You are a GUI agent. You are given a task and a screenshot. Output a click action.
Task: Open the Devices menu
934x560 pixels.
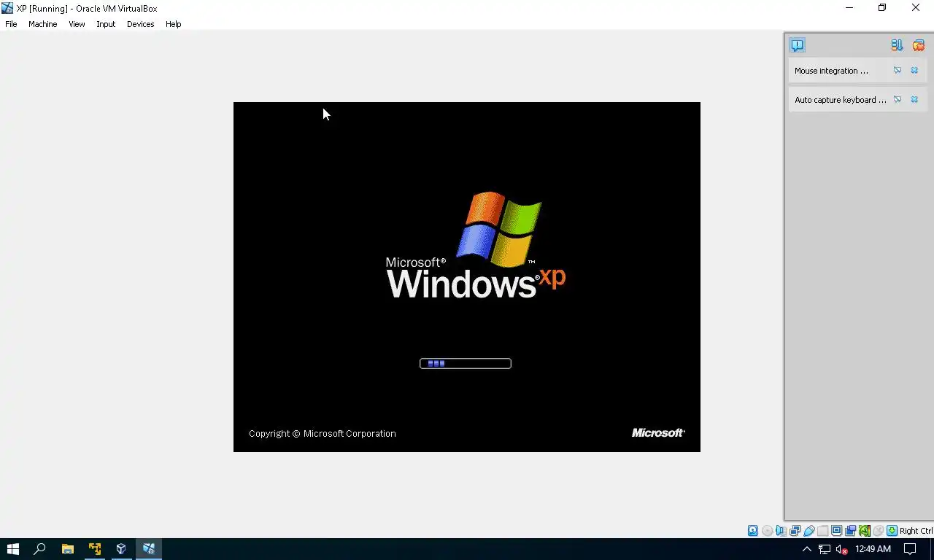[x=140, y=24]
